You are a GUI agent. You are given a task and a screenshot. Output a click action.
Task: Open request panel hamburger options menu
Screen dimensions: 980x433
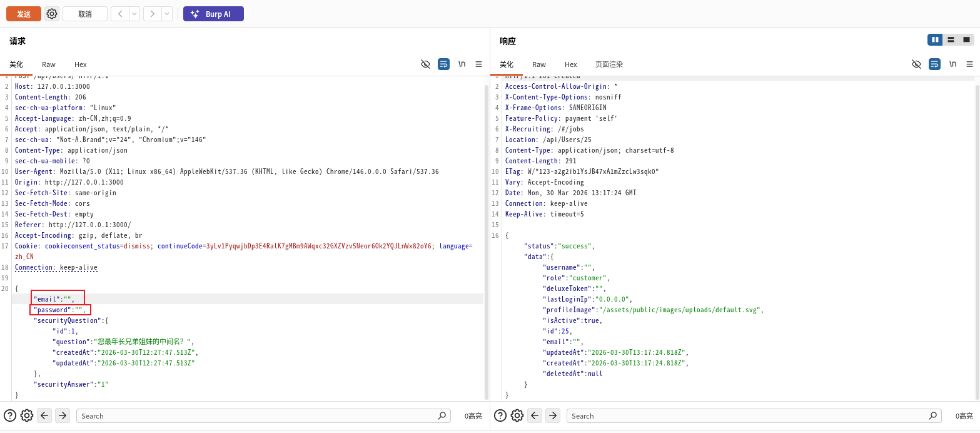coord(479,64)
